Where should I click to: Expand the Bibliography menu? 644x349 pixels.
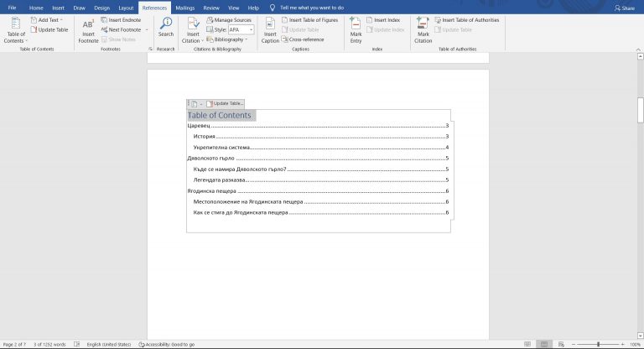226,39
